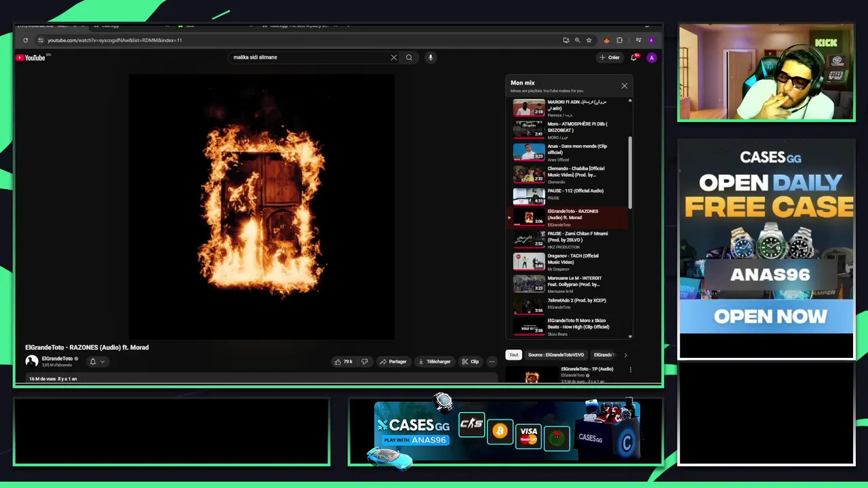
Task: Open the browser extensions puzzle icon
Action: (619, 40)
